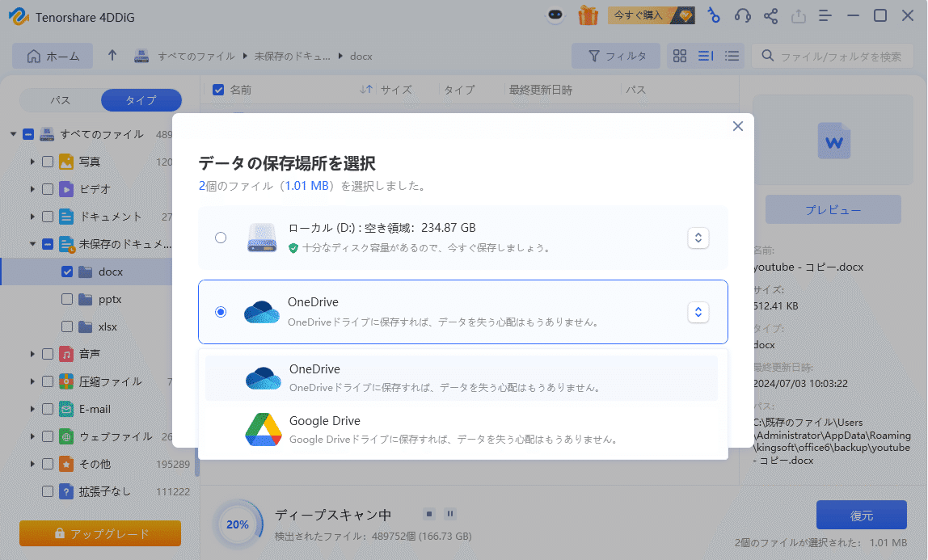
Task: Open the headset support icon
Action: [x=743, y=16]
